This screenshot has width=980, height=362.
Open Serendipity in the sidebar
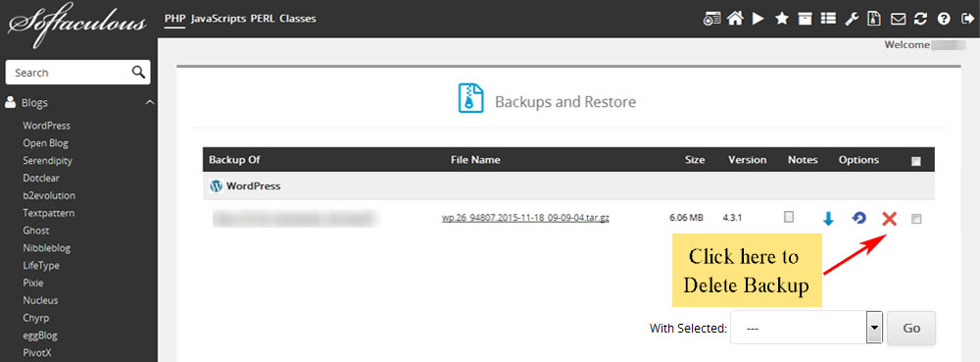coord(47,160)
